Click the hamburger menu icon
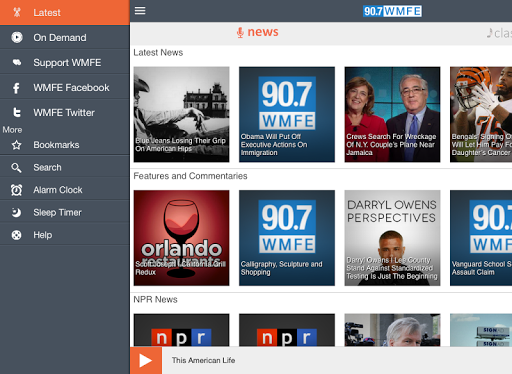The image size is (512, 374). 140,11
